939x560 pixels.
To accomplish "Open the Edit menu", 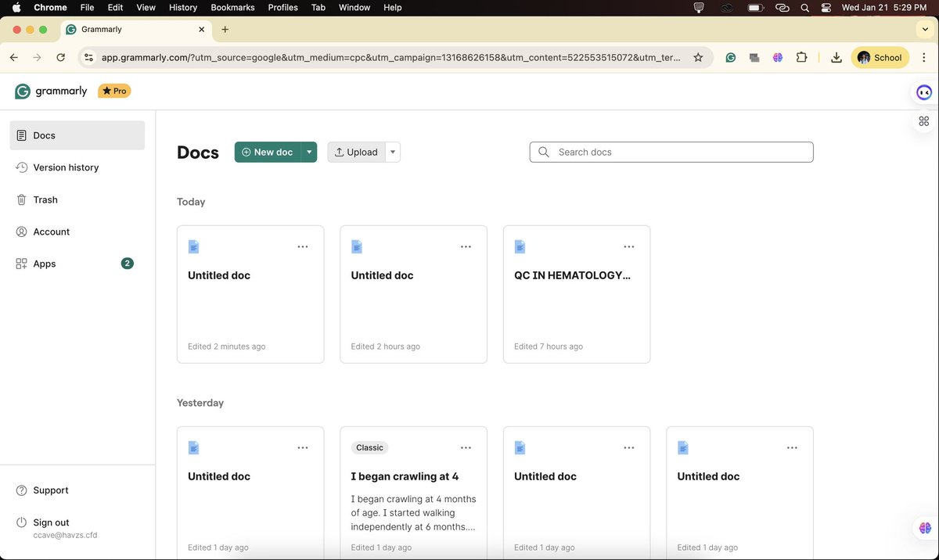I will 115,7.
